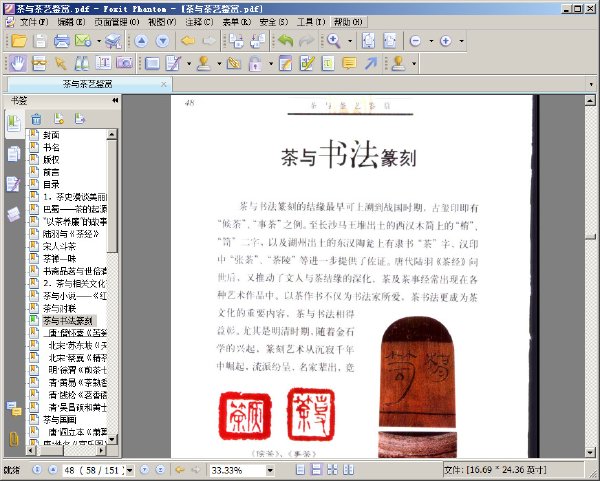The width and height of the screenshot is (600, 481).
Task: Open the 编辑(E) menu
Action: pos(71,22)
